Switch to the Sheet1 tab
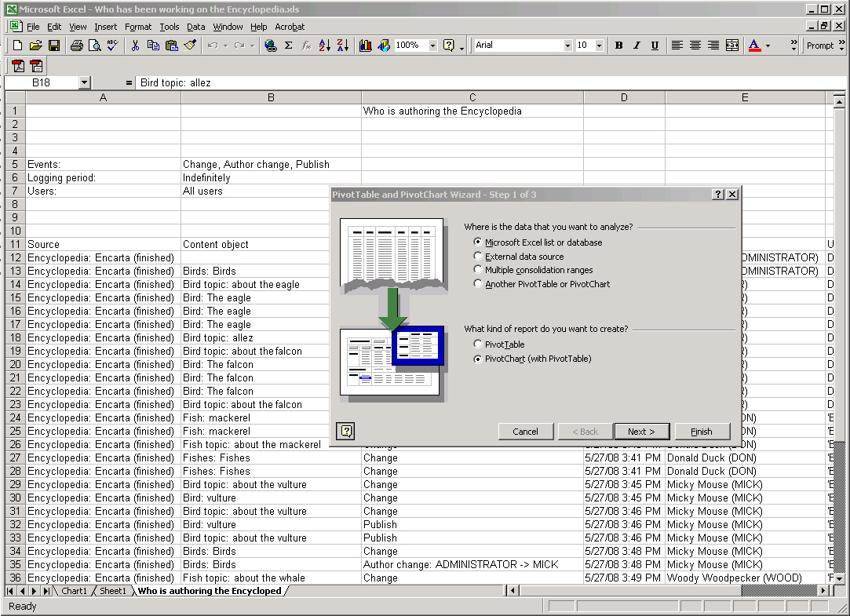This screenshot has width=850, height=616. tap(112, 591)
